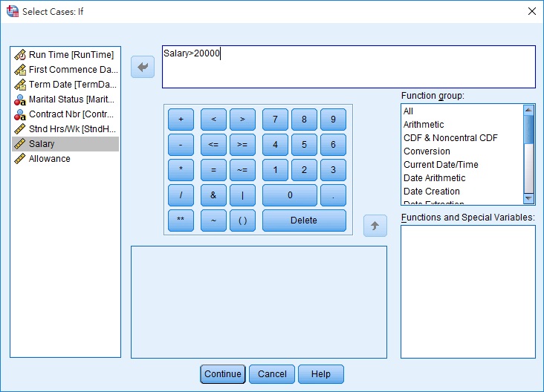
Task: Click the greater-than-or-equal key
Action: click(x=242, y=145)
